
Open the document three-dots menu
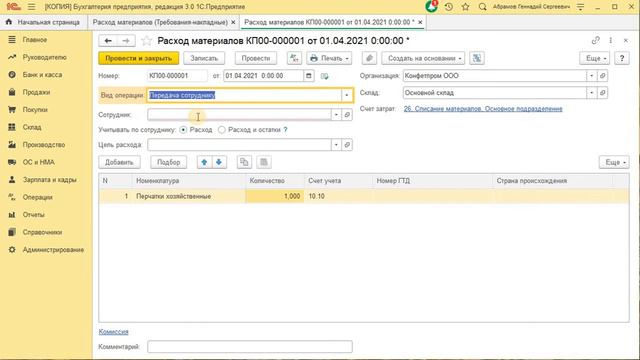[611, 40]
